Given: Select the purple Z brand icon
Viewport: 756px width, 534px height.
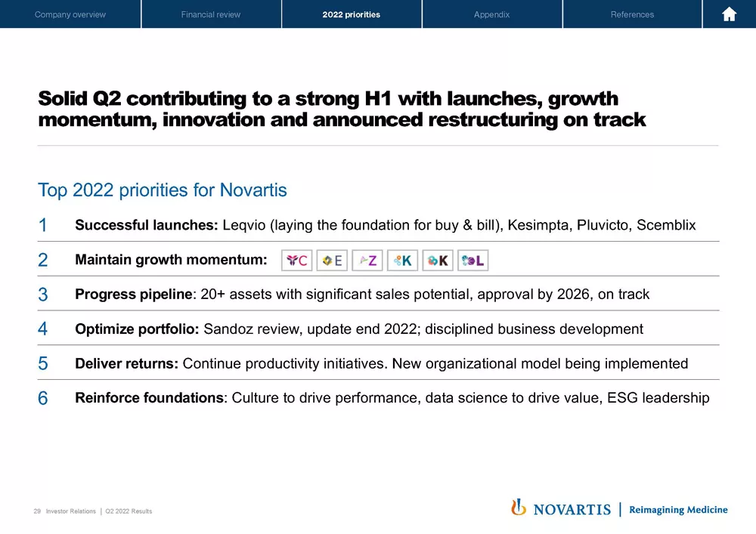Looking at the screenshot, I should [x=367, y=261].
